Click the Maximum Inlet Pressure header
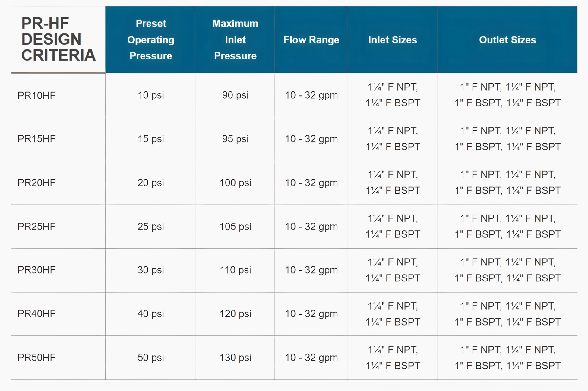The image size is (588, 391). 235,40
